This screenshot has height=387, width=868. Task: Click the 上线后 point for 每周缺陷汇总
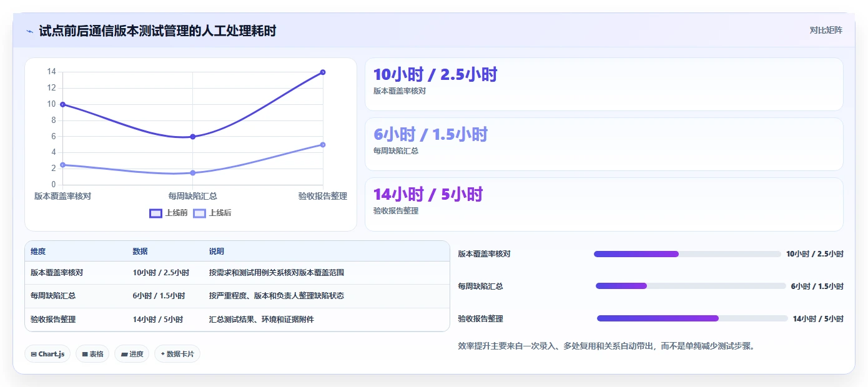pyautogui.click(x=192, y=173)
